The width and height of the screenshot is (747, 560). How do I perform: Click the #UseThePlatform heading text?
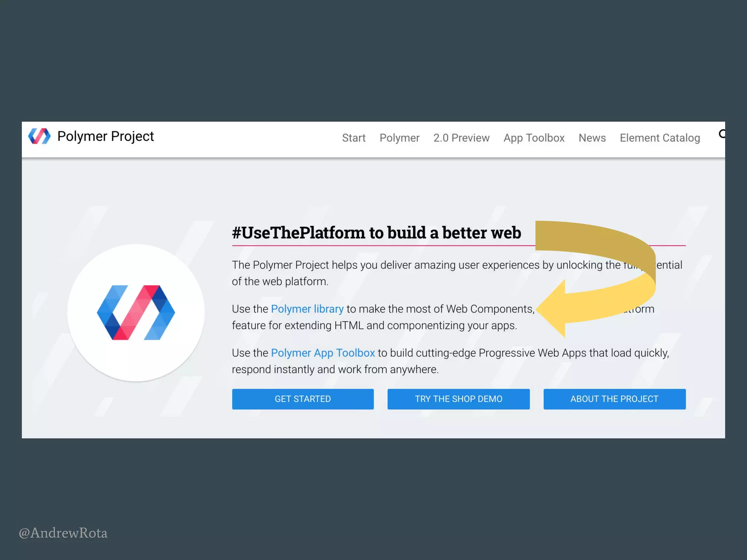tap(376, 233)
